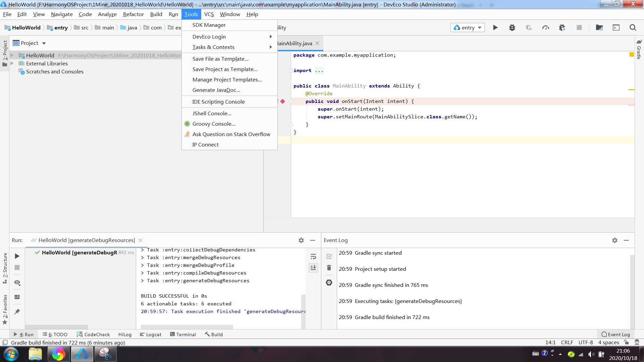
Task: Select IP Connect entry
Action: click(229, 144)
